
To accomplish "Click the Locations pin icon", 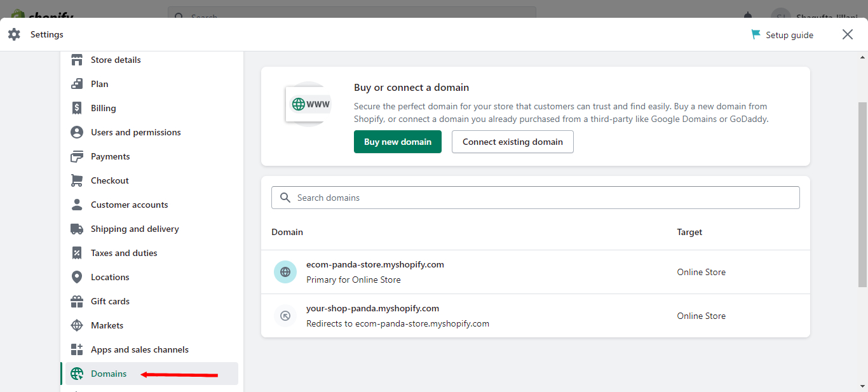I will [x=76, y=276].
